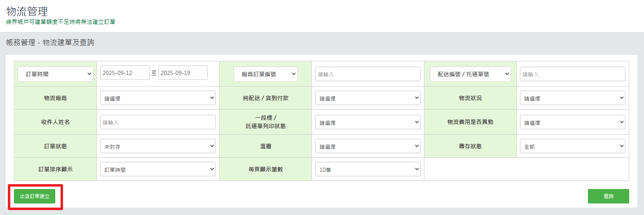Expand the 純配送 / 貨到付款 dropdown

(368, 98)
